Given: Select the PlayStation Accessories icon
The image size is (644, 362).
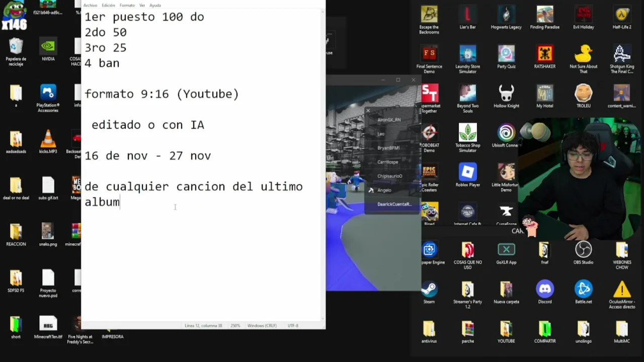Looking at the screenshot, I should pyautogui.click(x=48, y=99).
